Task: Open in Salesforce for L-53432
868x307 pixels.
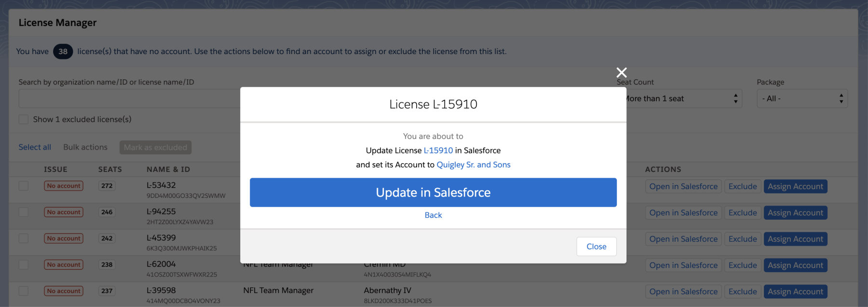Action: (683, 186)
